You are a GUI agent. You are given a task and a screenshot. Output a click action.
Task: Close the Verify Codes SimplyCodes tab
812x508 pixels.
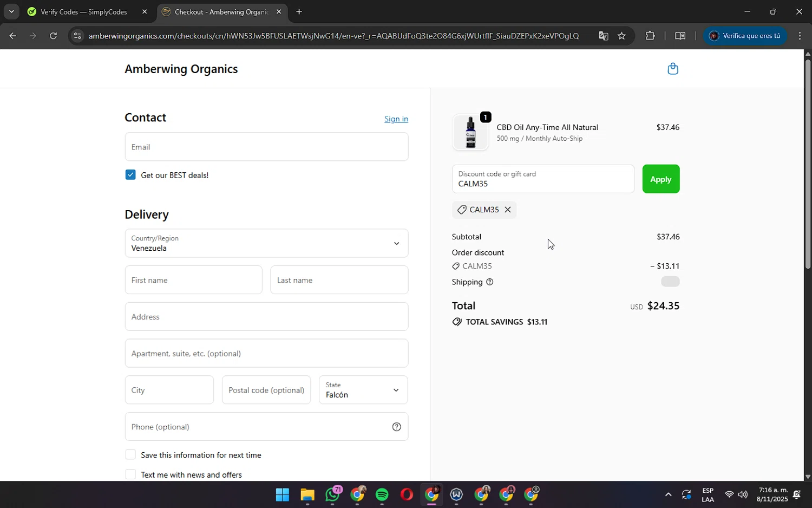(145, 12)
